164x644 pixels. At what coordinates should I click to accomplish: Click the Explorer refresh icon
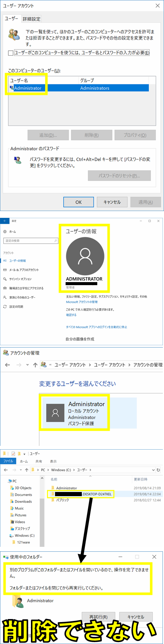[x=158, y=470]
